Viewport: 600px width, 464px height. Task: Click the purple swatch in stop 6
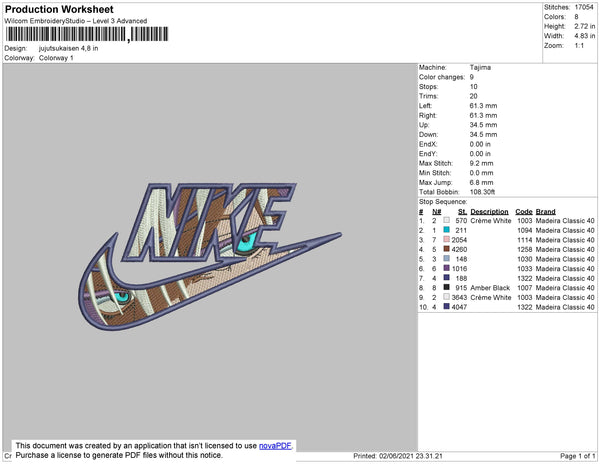click(446, 268)
